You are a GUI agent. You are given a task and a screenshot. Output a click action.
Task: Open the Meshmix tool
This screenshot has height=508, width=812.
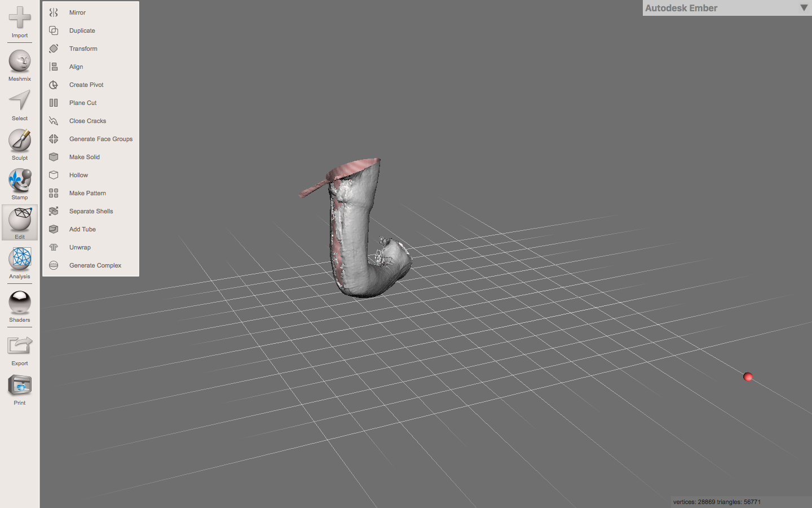tap(20, 62)
